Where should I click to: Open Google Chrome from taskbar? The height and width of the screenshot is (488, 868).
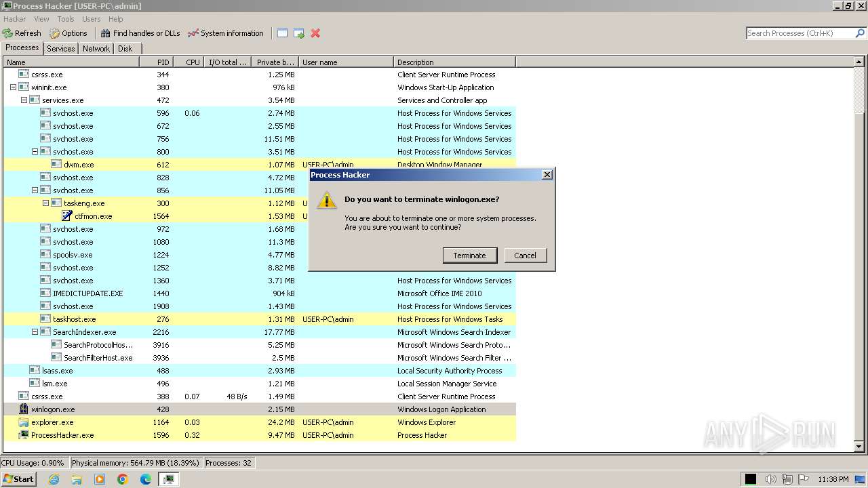(123, 479)
